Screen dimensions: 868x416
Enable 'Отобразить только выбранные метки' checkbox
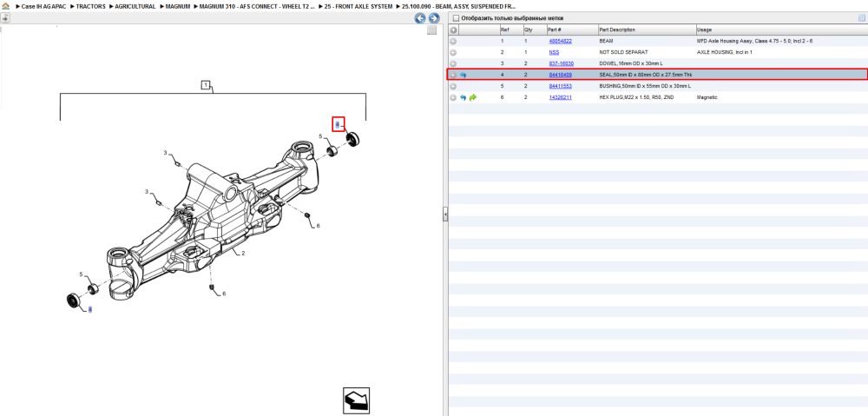tap(456, 18)
